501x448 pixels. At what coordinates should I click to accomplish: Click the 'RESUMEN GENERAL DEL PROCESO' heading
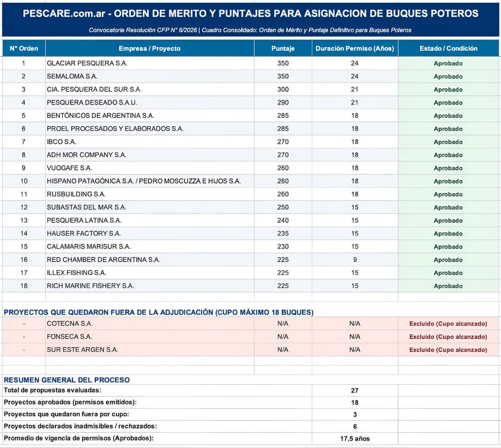coord(67,380)
